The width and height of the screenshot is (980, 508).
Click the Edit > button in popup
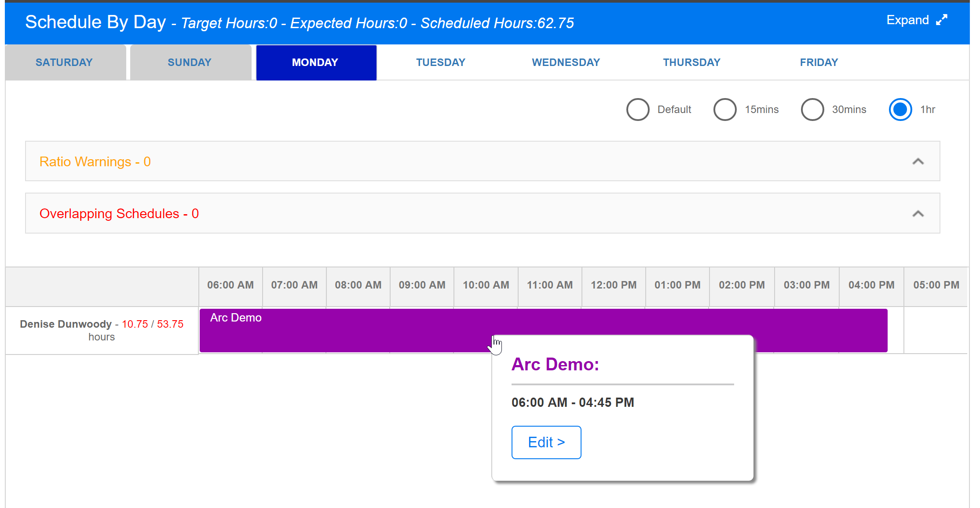546,442
